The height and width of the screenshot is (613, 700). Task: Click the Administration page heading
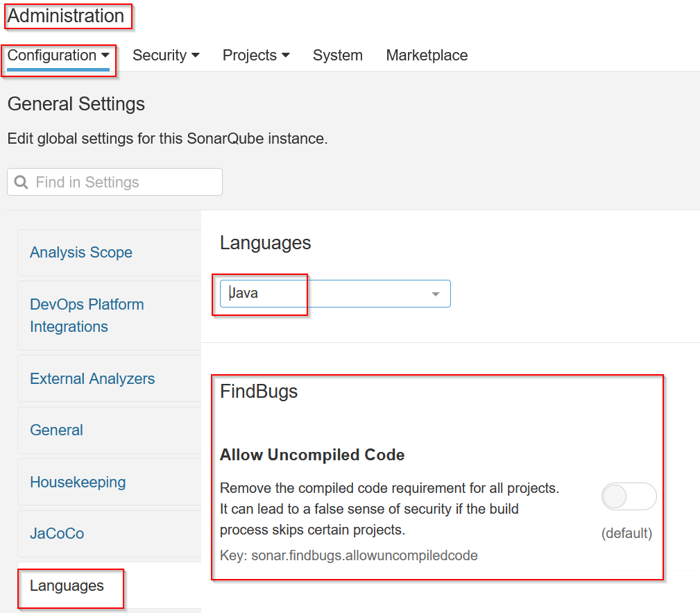(x=67, y=16)
